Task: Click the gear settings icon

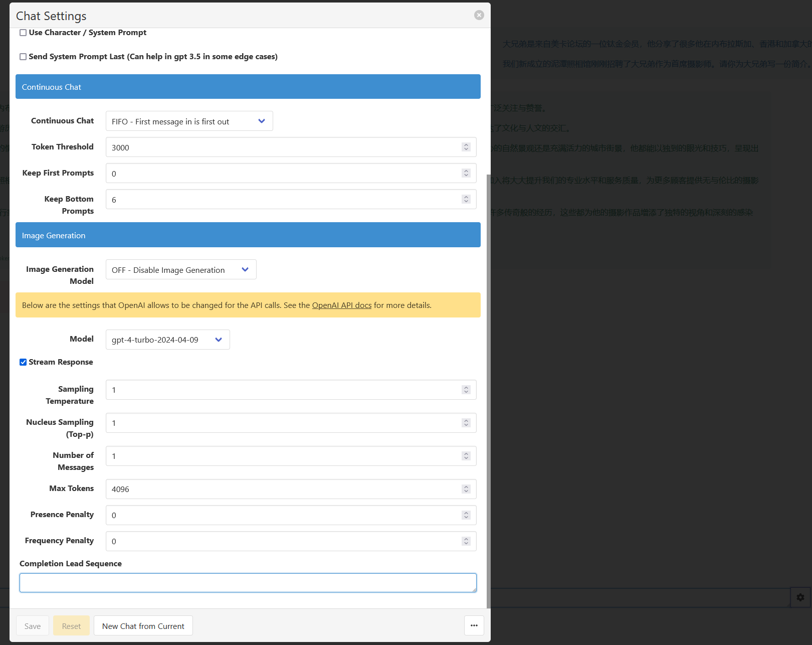Action: (x=800, y=597)
